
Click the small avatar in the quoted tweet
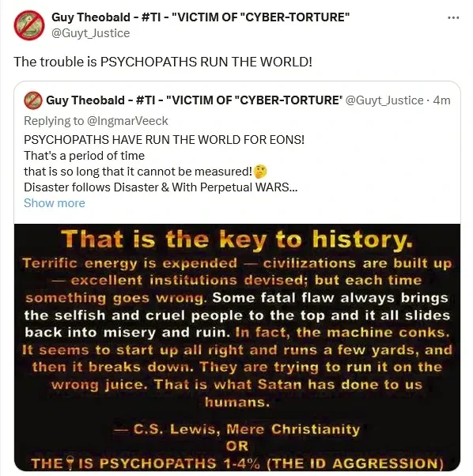pyautogui.click(x=32, y=100)
